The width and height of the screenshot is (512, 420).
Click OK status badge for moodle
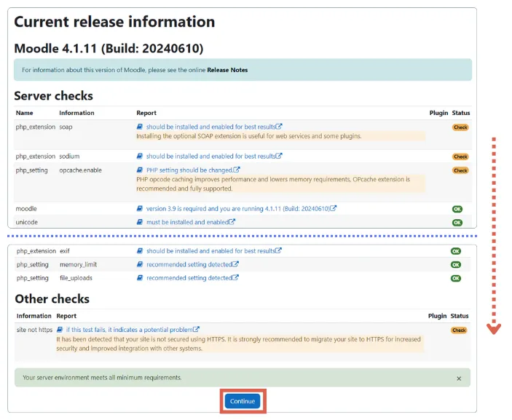pyautogui.click(x=457, y=209)
